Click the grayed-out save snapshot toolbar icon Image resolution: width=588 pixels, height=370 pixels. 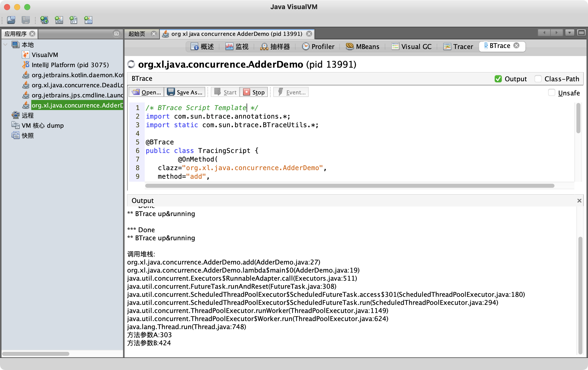point(25,20)
